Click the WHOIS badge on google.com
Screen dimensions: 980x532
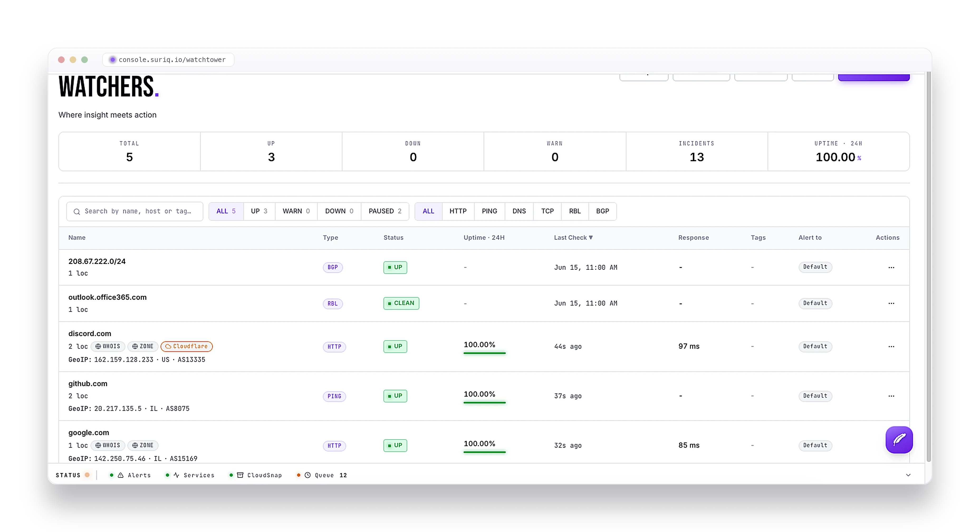point(108,445)
